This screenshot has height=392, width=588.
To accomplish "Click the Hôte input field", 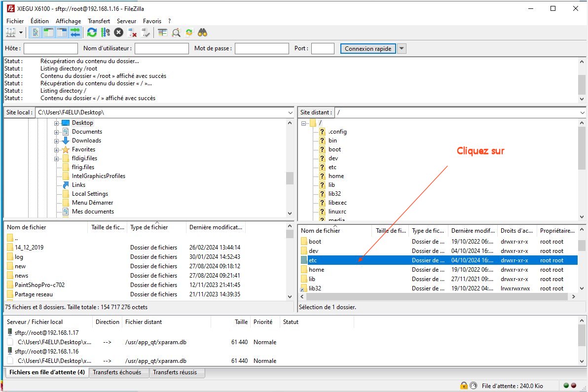I will point(51,48).
